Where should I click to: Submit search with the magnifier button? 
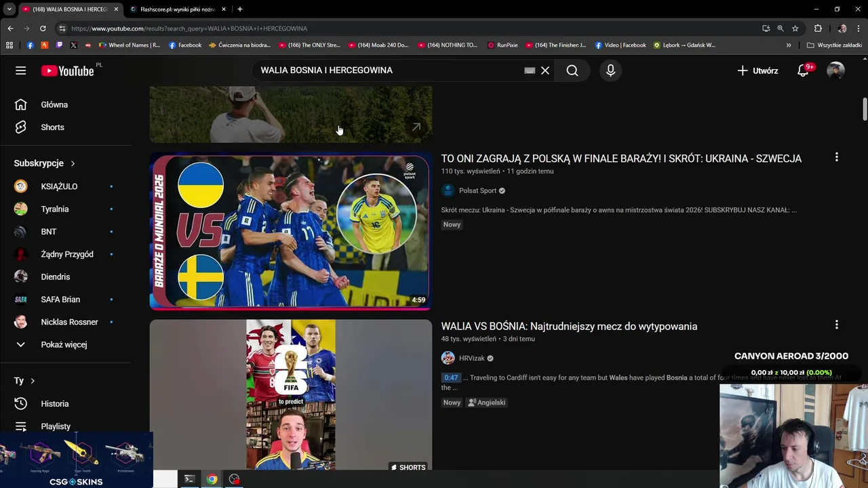pyautogui.click(x=572, y=70)
